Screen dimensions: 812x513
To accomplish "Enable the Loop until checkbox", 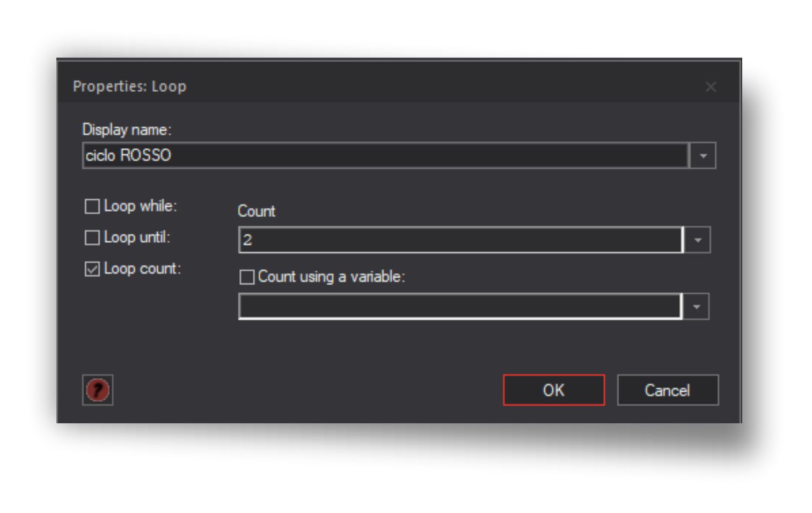I will (92, 237).
